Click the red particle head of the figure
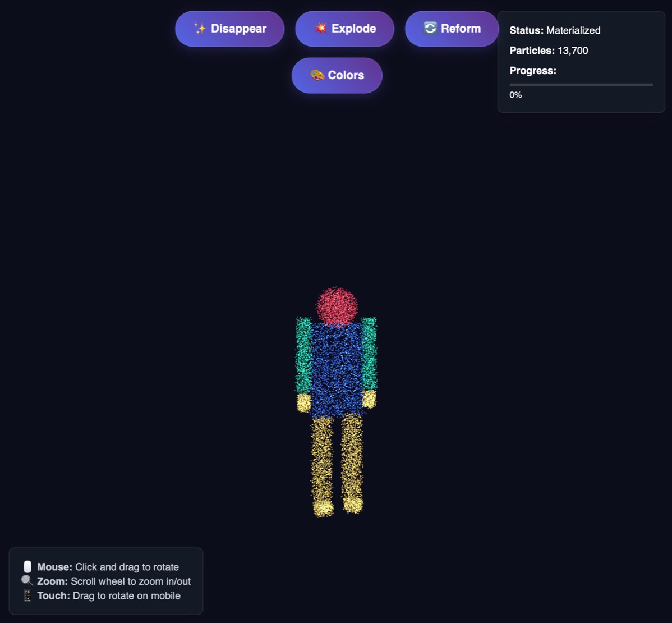Viewport: 672px width, 623px height. tap(337, 306)
